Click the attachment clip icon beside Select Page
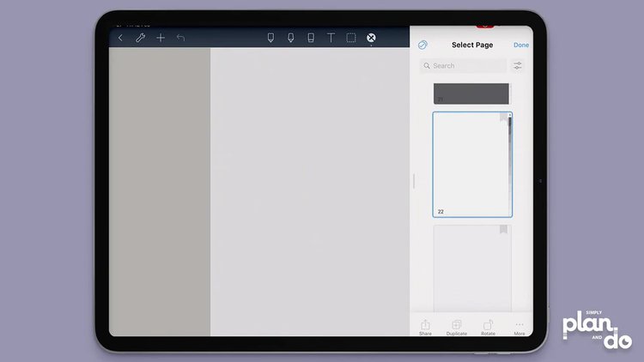Viewport: 644px width, 362px height. (422, 45)
